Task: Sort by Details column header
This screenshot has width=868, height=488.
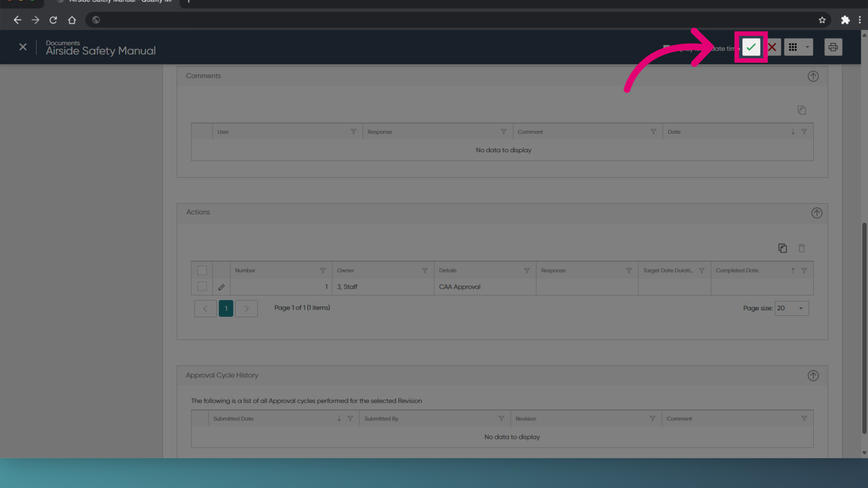Action: point(448,270)
